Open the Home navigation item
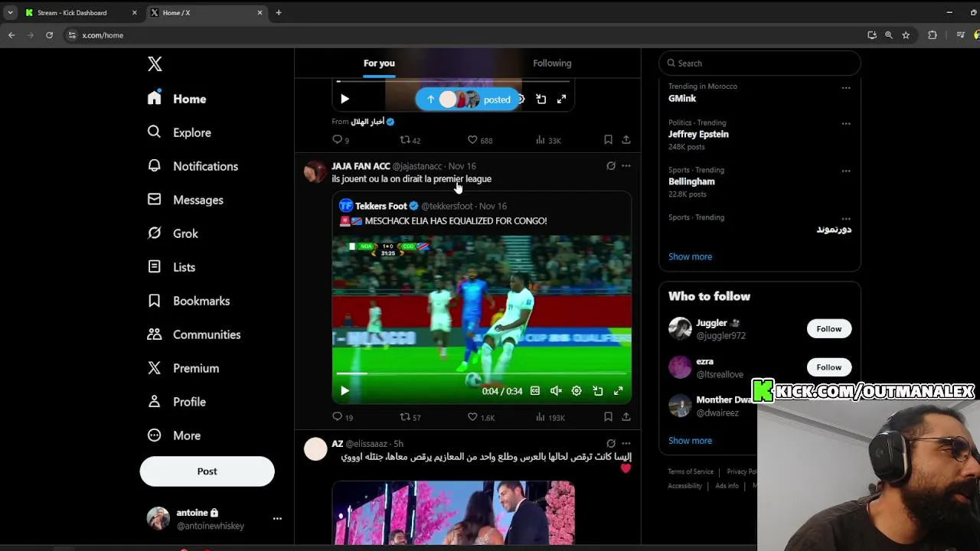Screen dimensions: 980x551 177,99
